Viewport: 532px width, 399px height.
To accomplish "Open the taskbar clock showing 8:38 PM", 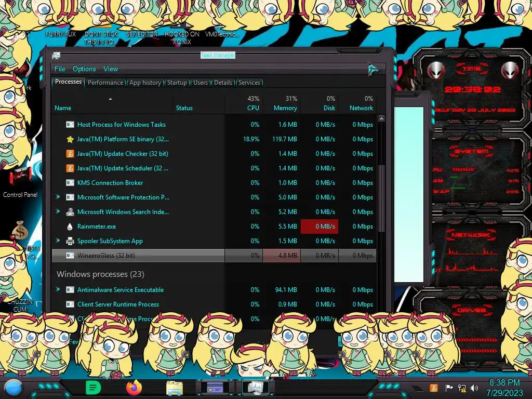I will (x=504, y=388).
